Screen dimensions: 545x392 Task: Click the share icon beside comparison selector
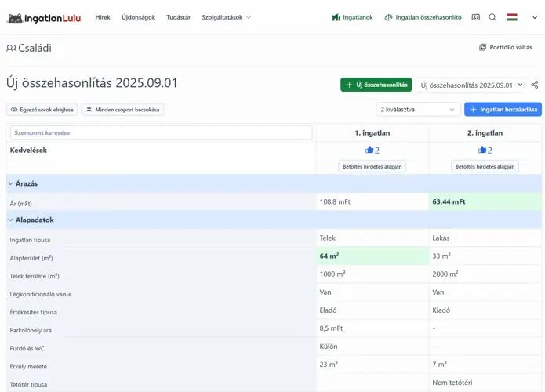(x=535, y=85)
